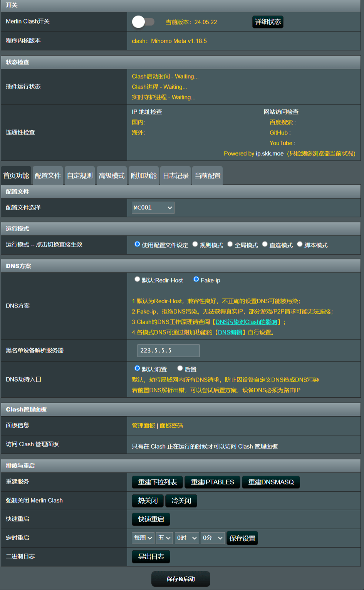This screenshot has height=590, width=364.
Task: Switch to the 配置文件 tab
Action: point(48,176)
